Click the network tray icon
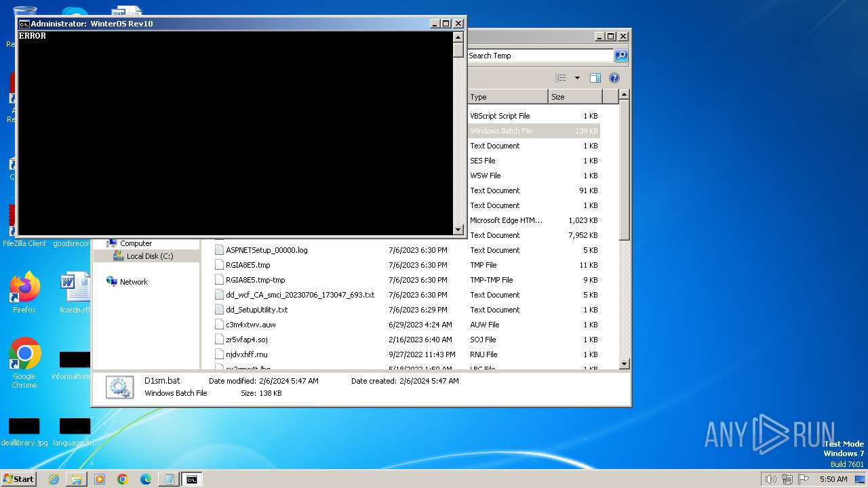This screenshot has height=488, width=868. tap(787, 479)
